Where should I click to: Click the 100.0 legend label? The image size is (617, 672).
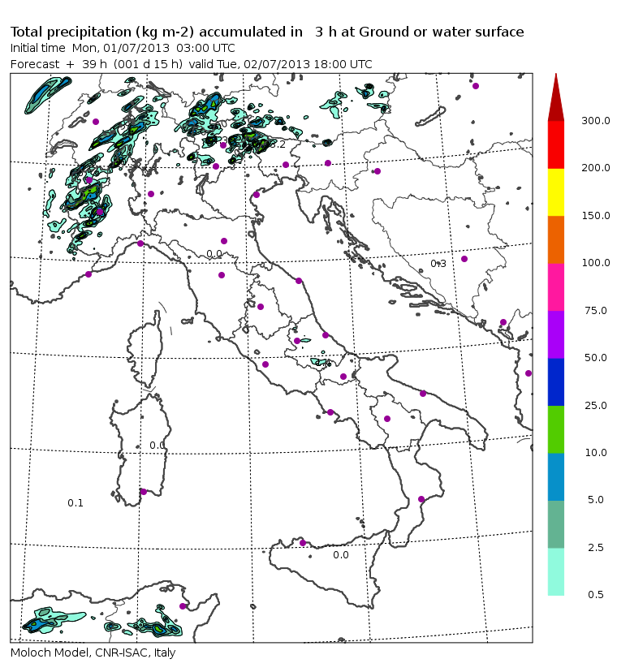[596, 263]
